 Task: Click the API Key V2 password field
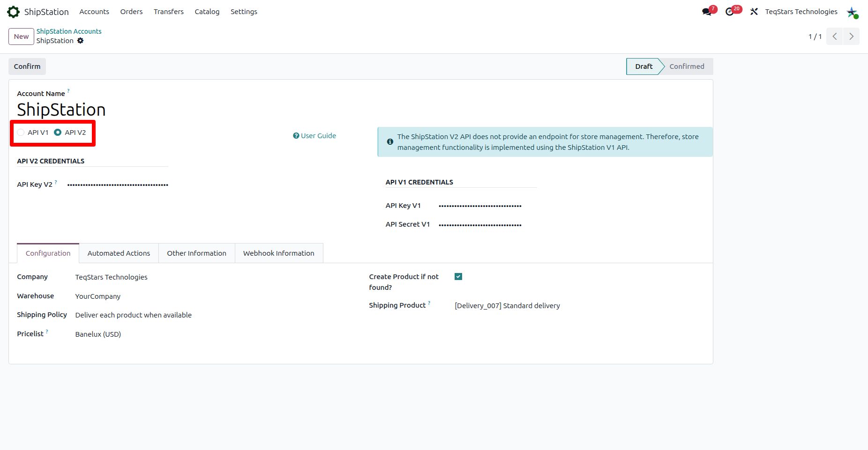point(118,184)
